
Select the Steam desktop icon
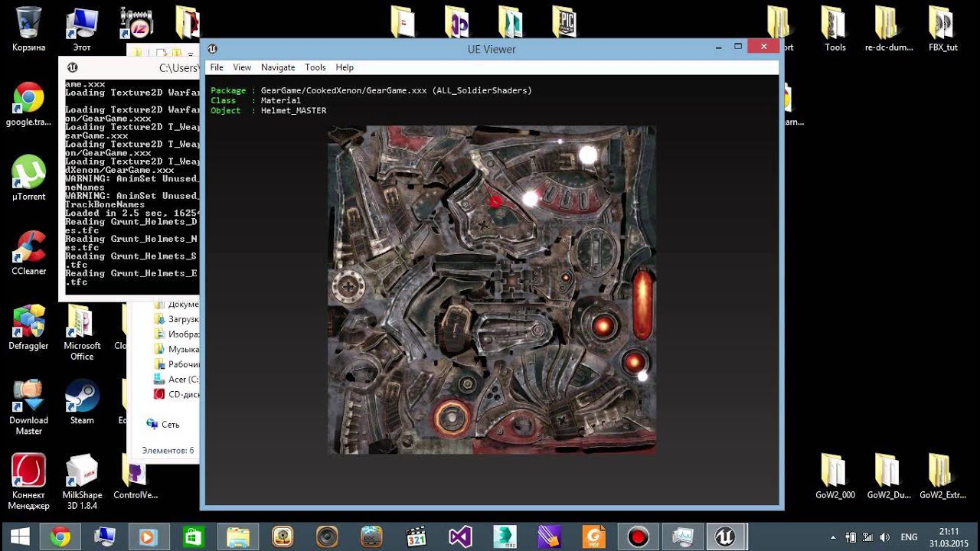[82, 402]
